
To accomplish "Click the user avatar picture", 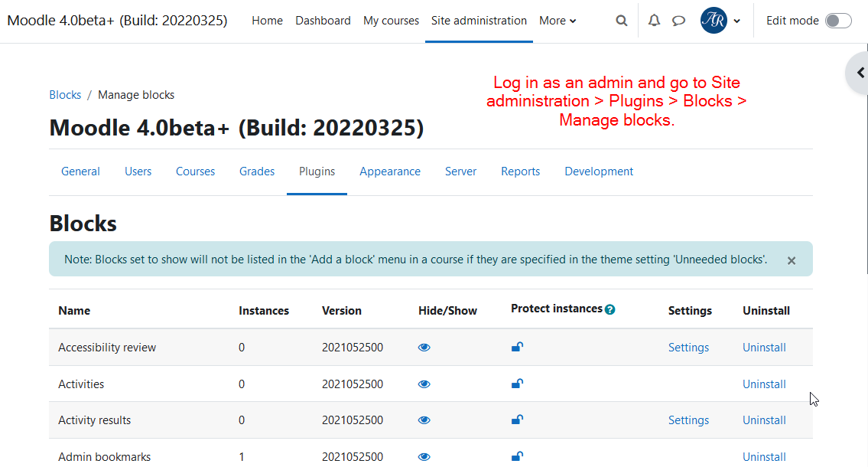I will [714, 21].
